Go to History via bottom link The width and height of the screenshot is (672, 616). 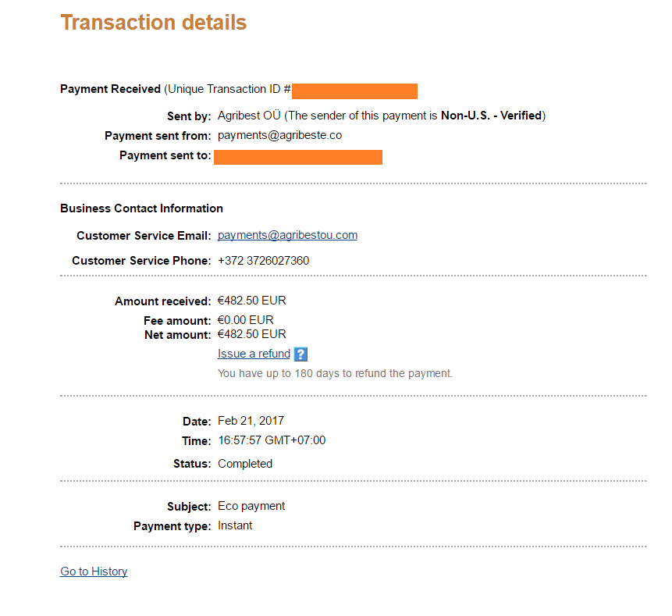(94, 571)
